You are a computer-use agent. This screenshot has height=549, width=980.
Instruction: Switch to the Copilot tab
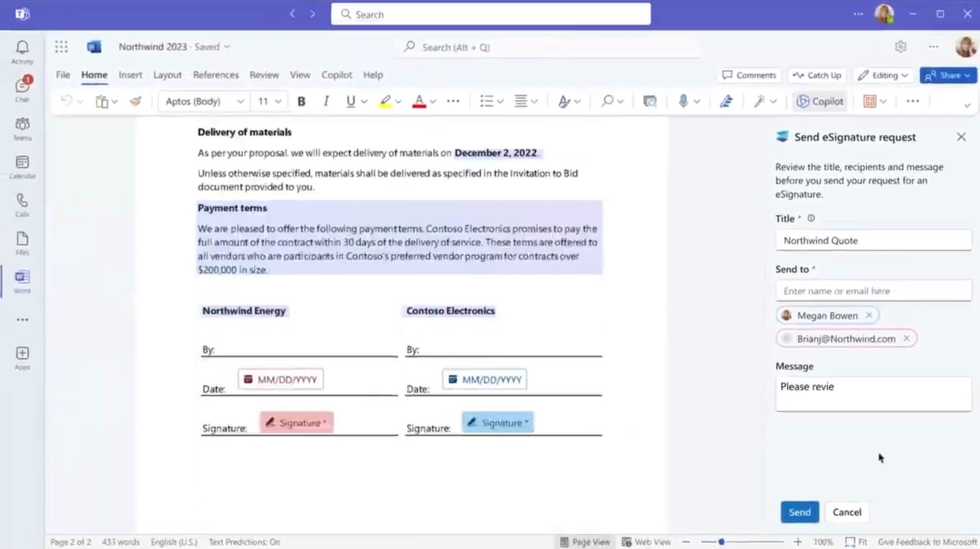tap(336, 75)
